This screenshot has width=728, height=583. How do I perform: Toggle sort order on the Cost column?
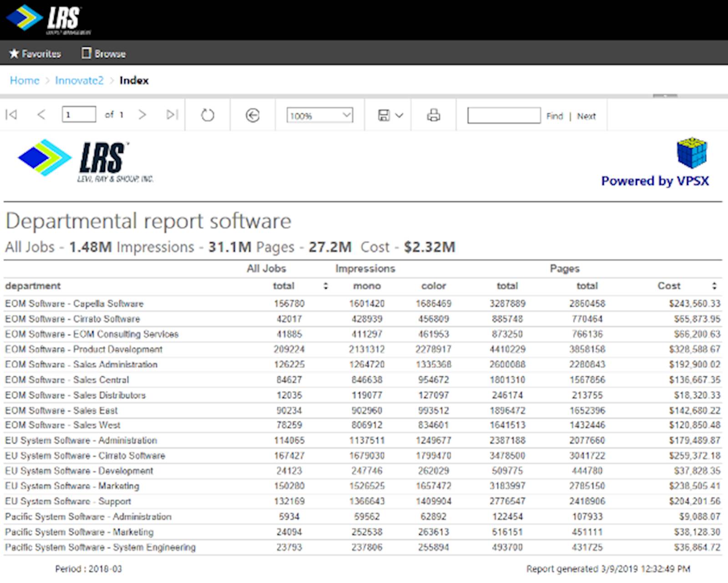point(714,286)
